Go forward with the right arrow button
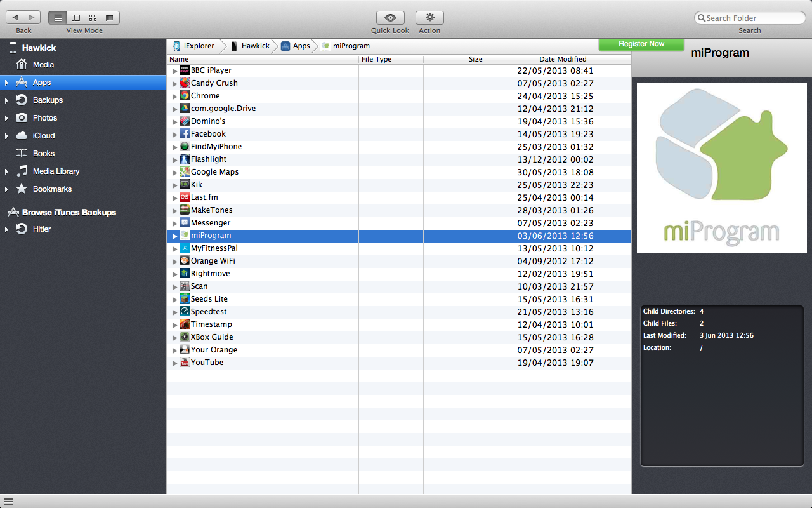812x508 pixels. pos(32,18)
